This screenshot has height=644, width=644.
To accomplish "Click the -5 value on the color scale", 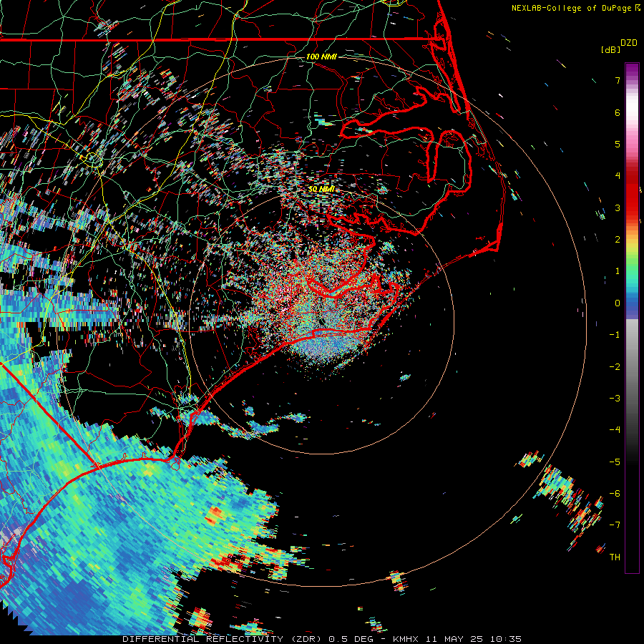I will [x=615, y=462].
